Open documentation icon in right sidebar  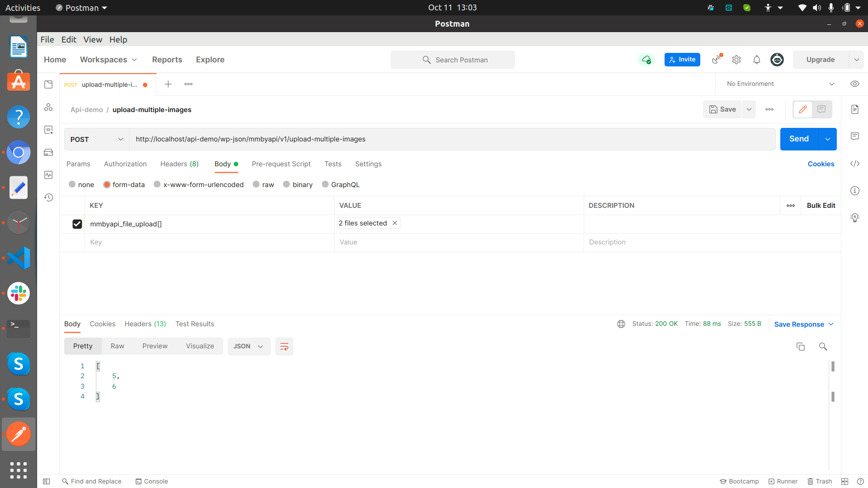click(855, 109)
